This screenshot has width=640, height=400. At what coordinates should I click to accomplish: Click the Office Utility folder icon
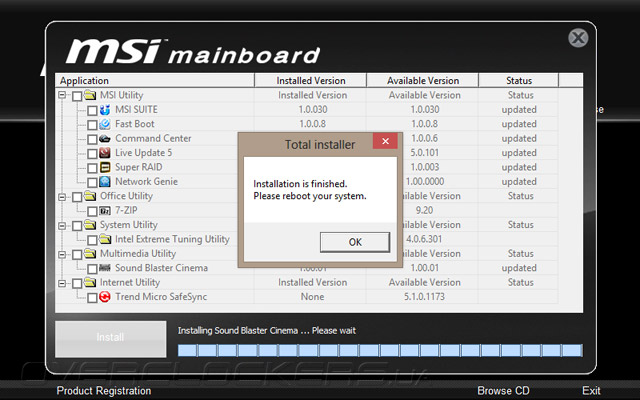point(90,196)
